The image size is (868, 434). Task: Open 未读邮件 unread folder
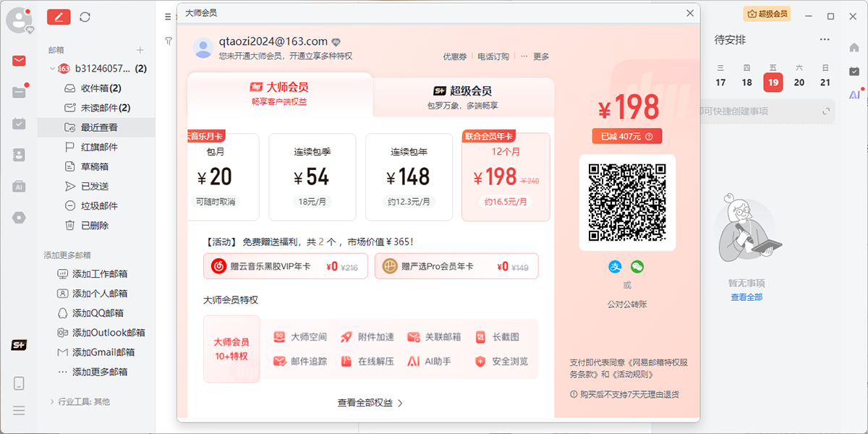pyautogui.click(x=96, y=108)
